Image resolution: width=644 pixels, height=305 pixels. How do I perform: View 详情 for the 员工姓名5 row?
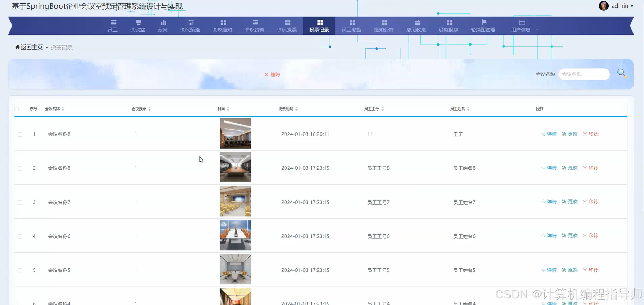click(x=549, y=270)
